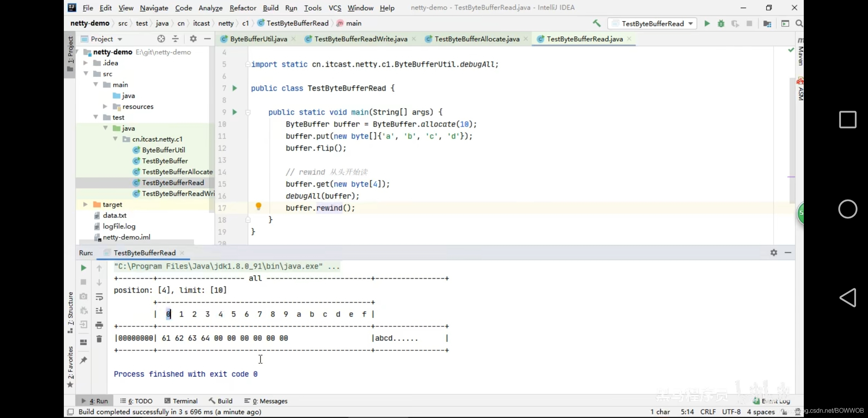The width and height of the screenshot is (868, 418).
Task: Click the locate-file target icon in Project panel
Action: 161,39
